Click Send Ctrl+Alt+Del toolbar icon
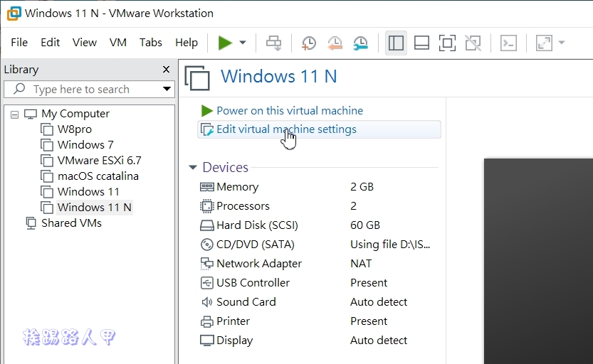The height and width of the screenshot is (364, 593). click(x=274, y=43)
